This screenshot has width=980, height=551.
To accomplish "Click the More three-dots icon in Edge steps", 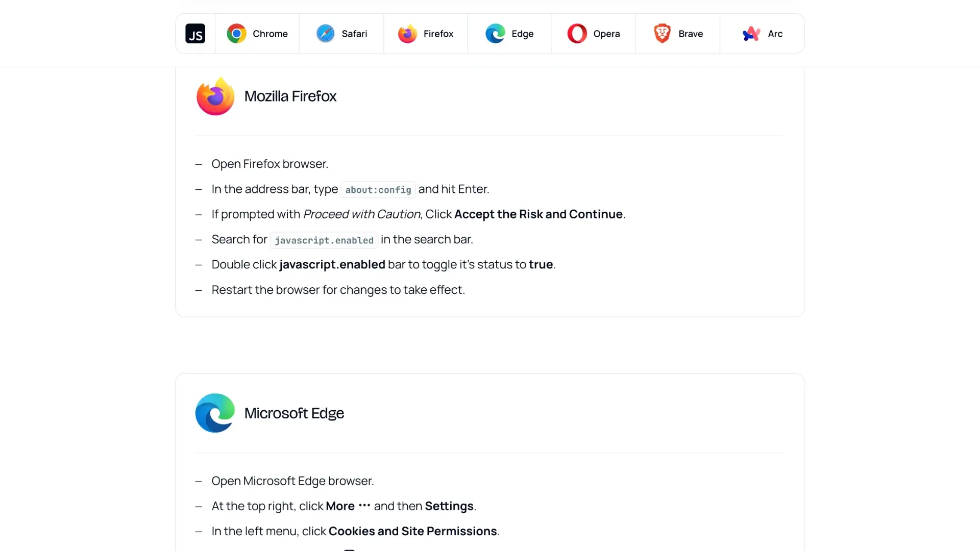I will [364, 506].
